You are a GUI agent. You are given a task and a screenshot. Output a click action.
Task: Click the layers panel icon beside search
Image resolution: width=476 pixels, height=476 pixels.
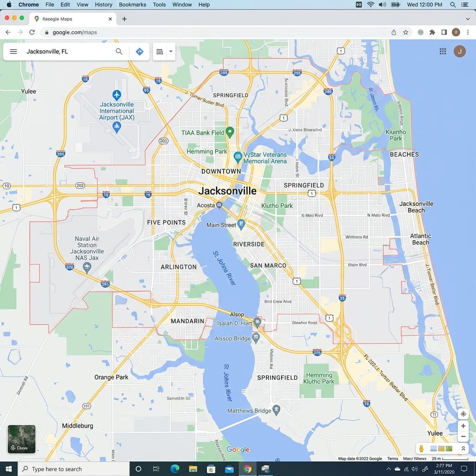click(160, 52)
